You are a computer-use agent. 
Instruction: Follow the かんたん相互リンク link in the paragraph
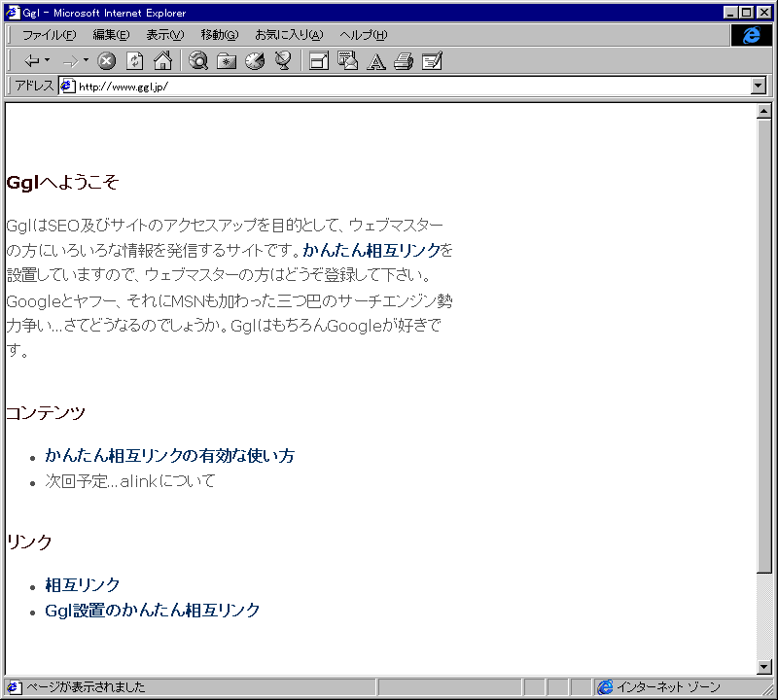(x=372, y=250)
